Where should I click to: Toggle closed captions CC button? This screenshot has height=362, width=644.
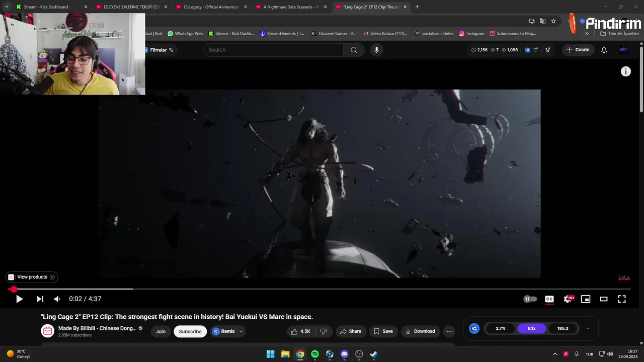click(x=549, y=299)
